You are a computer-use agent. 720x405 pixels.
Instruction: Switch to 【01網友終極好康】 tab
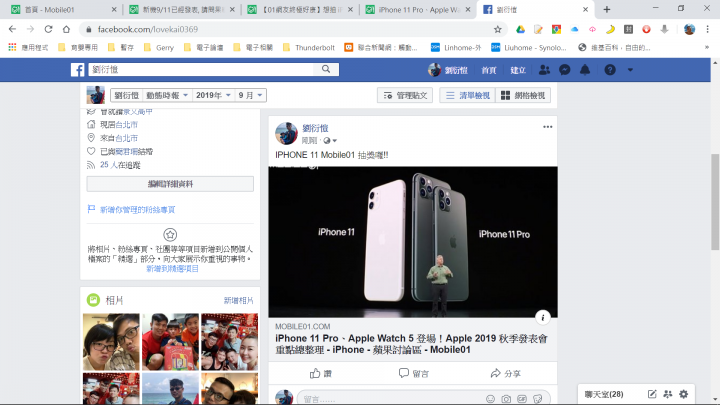click(x=300, y=9)
